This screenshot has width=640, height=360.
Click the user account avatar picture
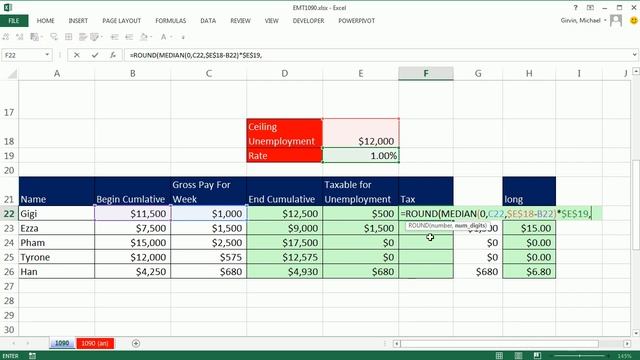pyautogui.click(x=616, y=20)
